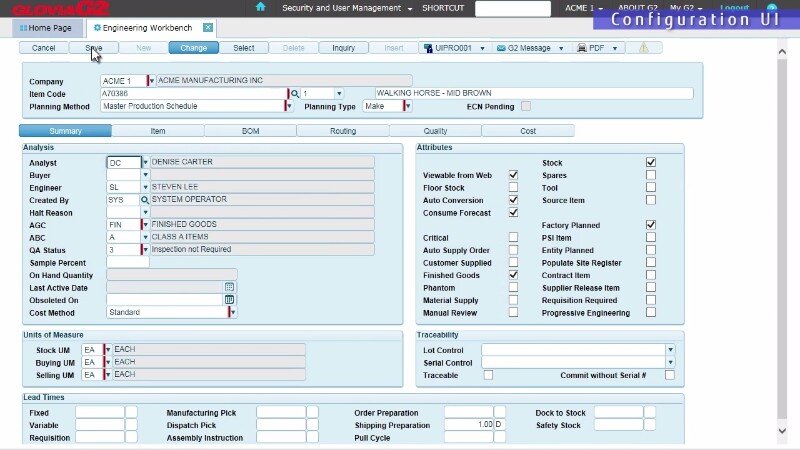Uncheck the Factory Planned checkbox

click(x=651, y=225)
